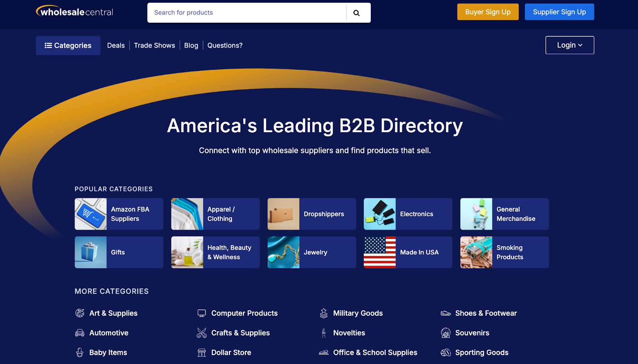Go to the Trade Shows page
Image resolution: width=638 pixels, height=364 pixels.
(x=154, y=45)
